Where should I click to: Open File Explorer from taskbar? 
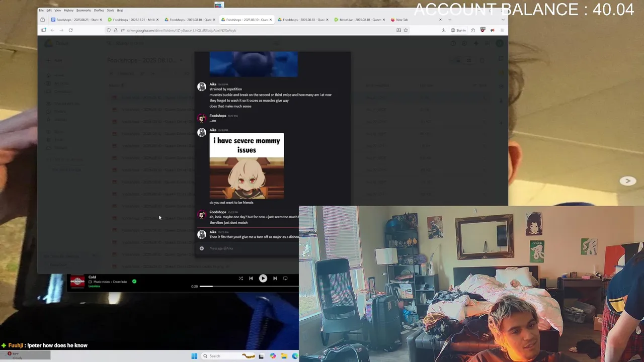pos(284,356)
